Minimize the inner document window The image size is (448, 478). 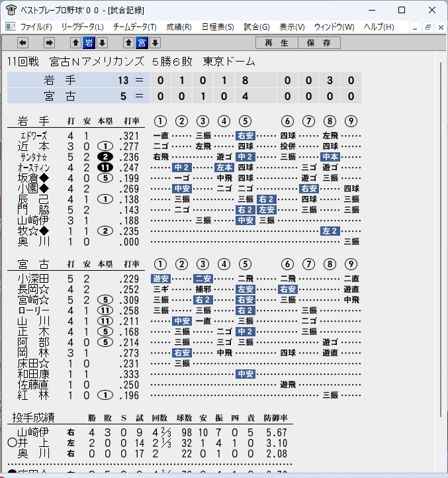[x=415, y=27]
